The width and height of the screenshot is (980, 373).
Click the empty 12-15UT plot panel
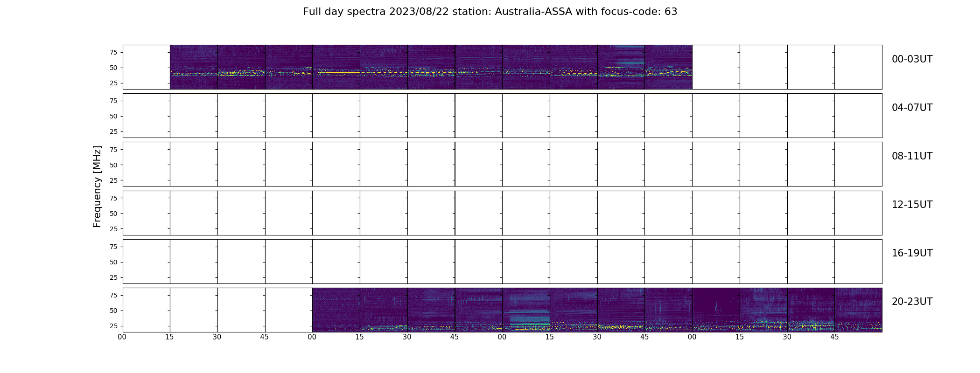tap(502, 213)
